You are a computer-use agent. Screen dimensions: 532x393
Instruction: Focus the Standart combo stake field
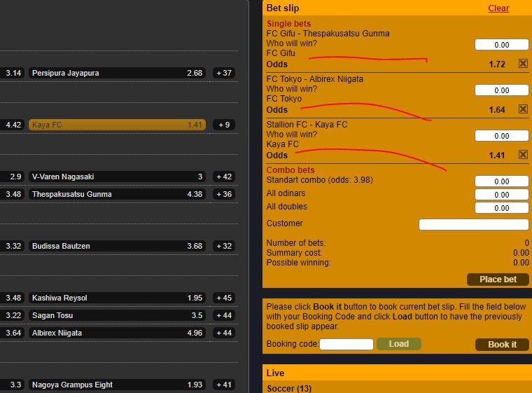pyautogui.click(x=501, y=181)
